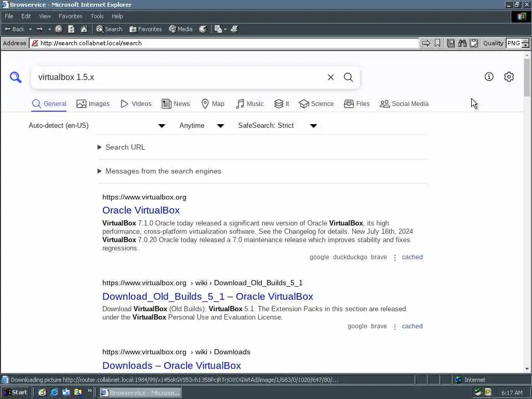This screenshot has height=399, width=532.
Task: Clear the search query with the X
Action: [330, 77]
